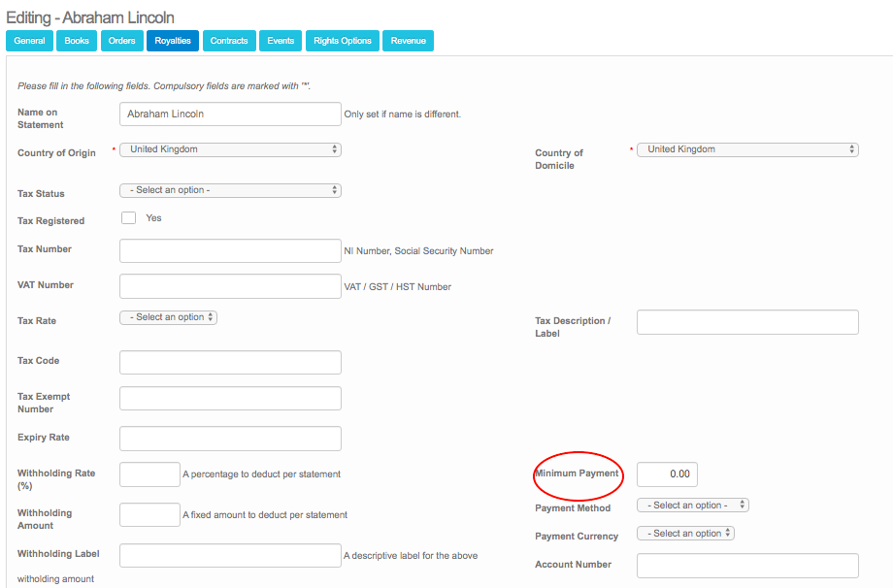
Task: Open the Orders tab
Action: coord(121,41)
